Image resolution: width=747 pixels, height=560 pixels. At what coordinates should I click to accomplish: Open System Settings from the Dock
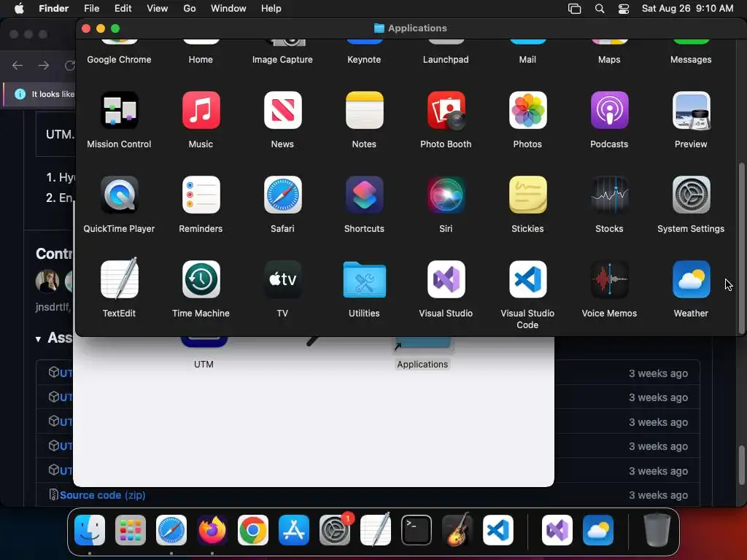tap(335, 530)
